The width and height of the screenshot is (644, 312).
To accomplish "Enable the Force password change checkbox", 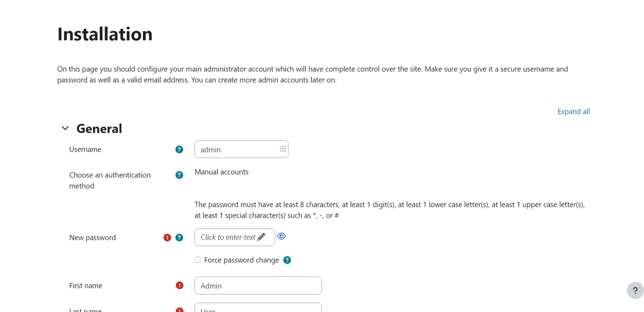I will (198, 260).
